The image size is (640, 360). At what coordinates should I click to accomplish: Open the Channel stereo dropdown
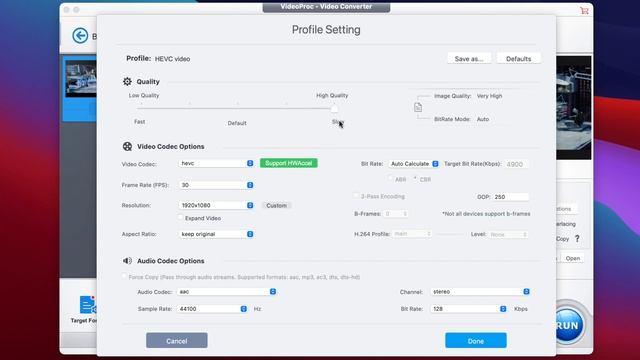point(480,291)
